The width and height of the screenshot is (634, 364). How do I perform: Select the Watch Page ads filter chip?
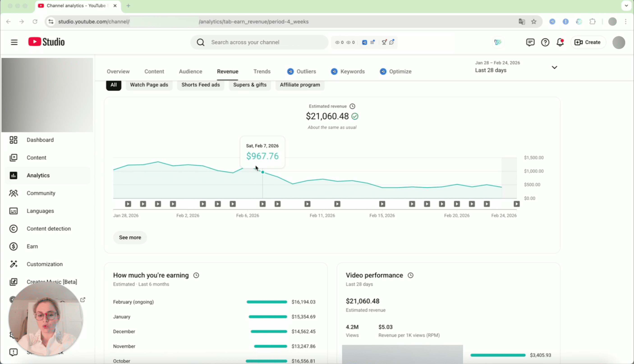tap(149, 85)
